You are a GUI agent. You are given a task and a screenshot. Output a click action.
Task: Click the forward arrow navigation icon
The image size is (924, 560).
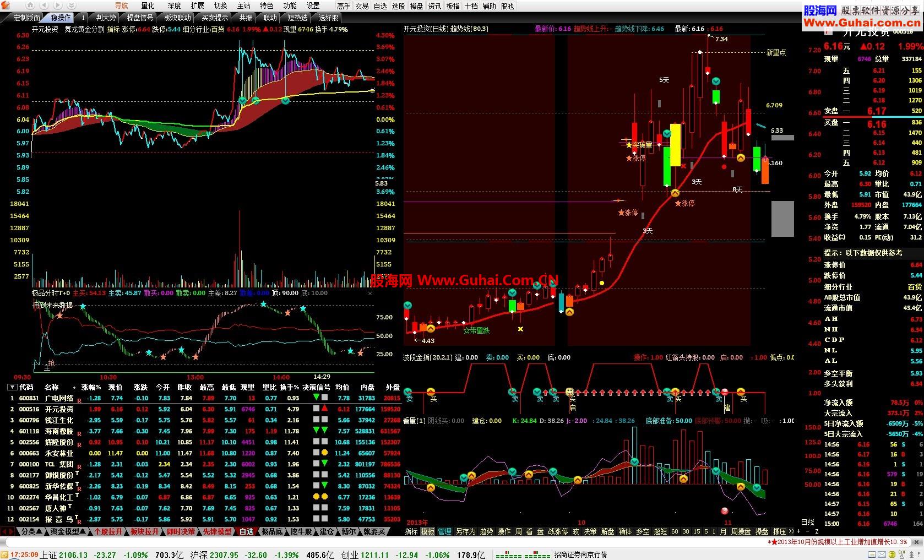click(x=58, y=6)
